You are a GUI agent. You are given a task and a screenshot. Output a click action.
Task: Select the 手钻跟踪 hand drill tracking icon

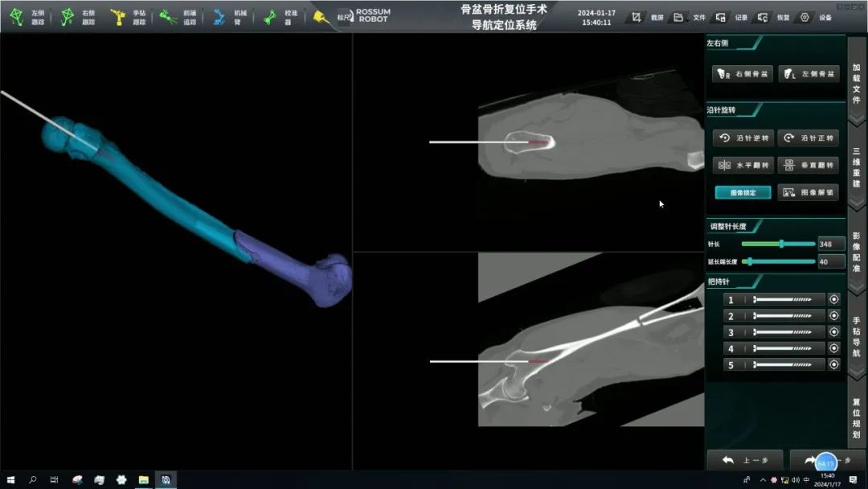pos(118,17)
